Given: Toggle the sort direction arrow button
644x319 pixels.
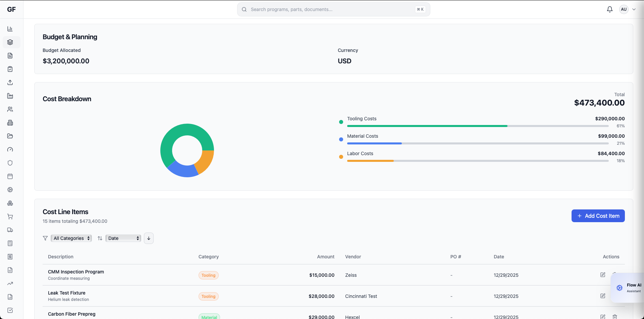Looking at the screenshot, I should coord(149,238).
